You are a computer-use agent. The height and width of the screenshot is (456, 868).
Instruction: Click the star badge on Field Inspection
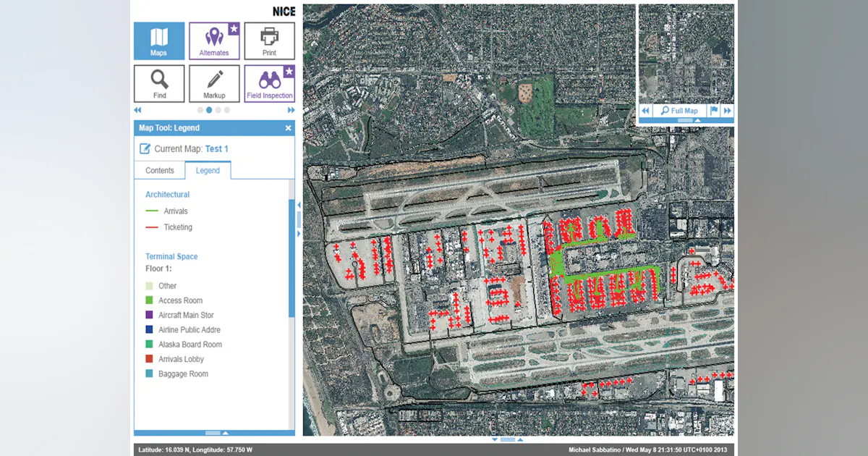tap(289, 72)
